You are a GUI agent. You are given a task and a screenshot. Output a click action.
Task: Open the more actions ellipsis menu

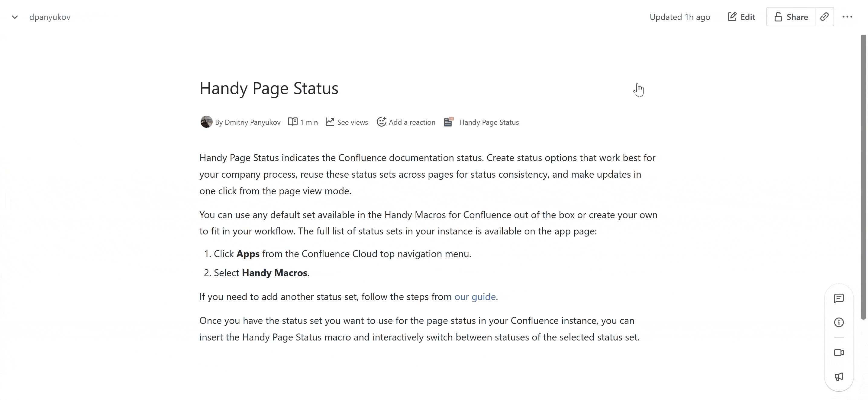847,17
